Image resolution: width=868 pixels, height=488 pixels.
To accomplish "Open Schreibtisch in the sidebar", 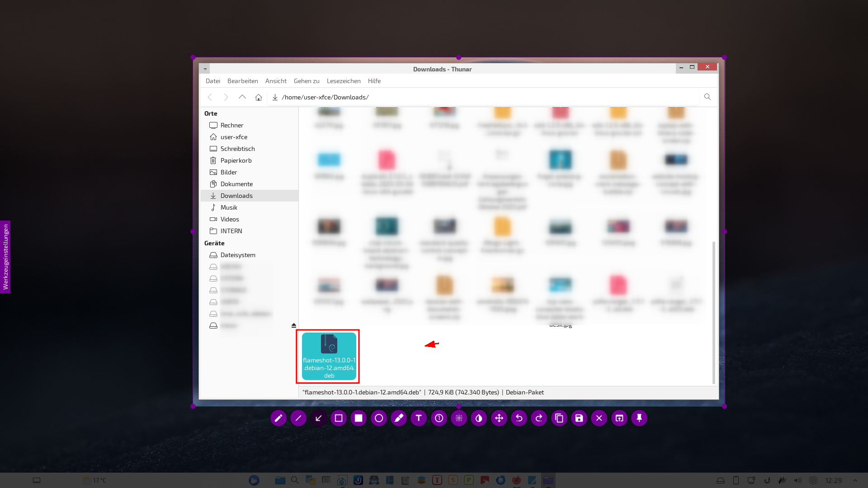I will [249, 149].
